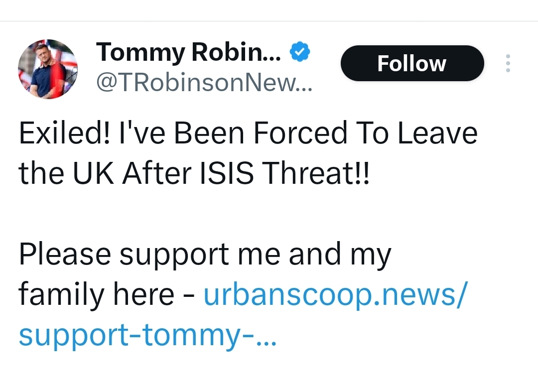Screen dimensions: 538x392
Task: Open Tommy Robinson's profile picture
Action: click(48, 69)
